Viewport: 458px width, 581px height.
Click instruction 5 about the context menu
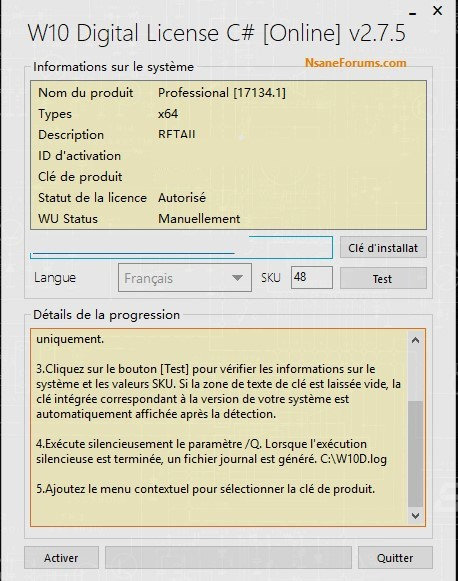(206, 489)
